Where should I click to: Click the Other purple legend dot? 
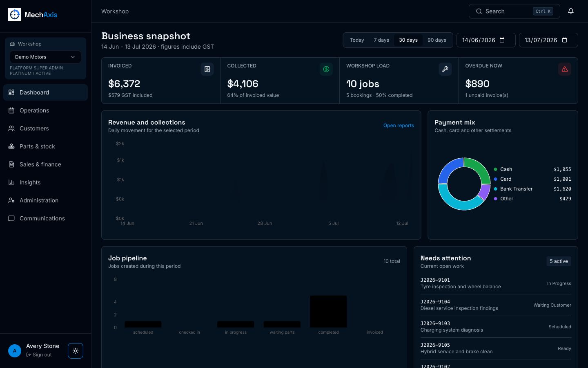point(495,199)
